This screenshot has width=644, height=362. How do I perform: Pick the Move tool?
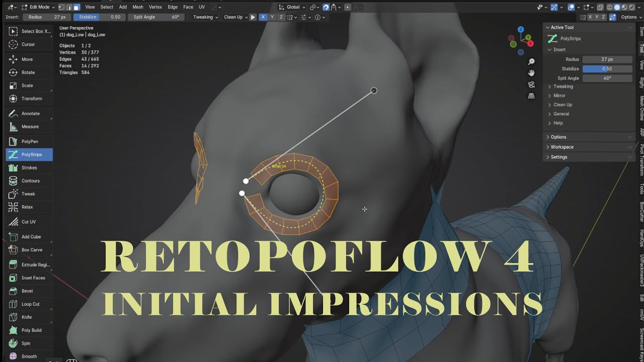(29, 59)
